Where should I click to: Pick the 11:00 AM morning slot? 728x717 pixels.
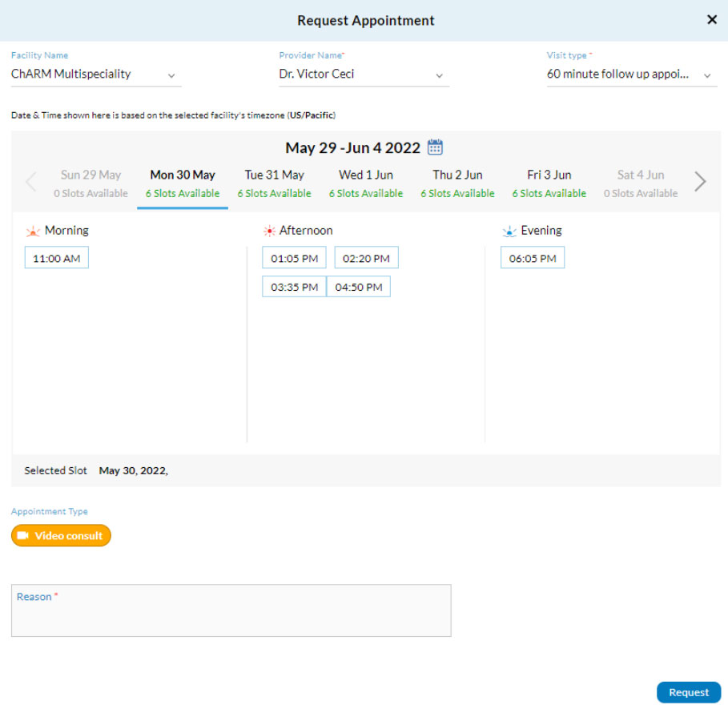pos(57,258)
